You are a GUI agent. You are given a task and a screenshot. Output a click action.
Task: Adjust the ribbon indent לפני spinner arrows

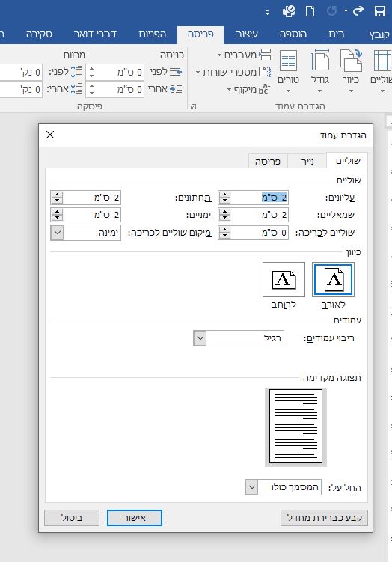(91, 72)
